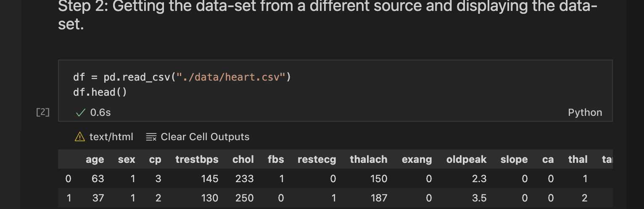Click the oldpeak column header
Image resolution: width=644 pixels, height=209 pixels.
coord(466,159)
